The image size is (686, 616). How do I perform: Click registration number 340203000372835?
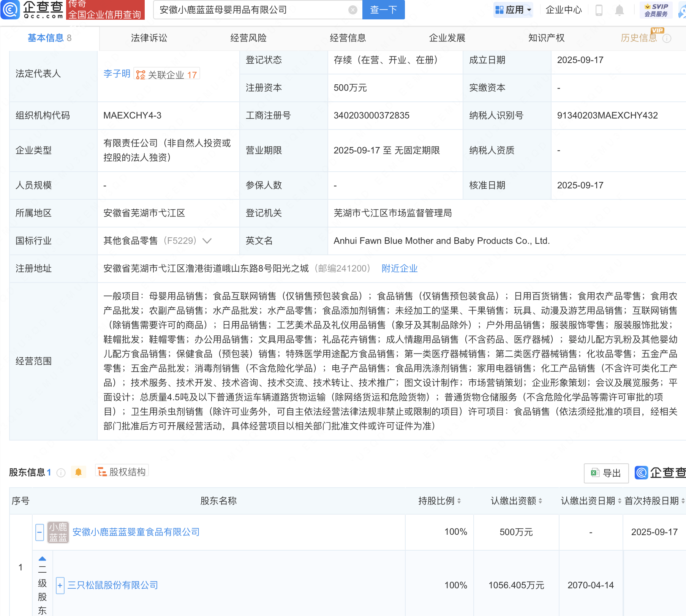371,115
